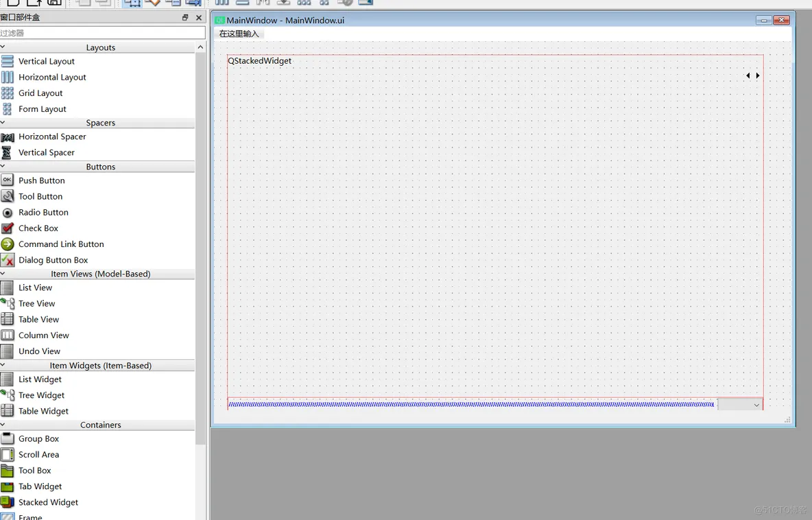Select the Containers category header
The width and height of the screenshot is (812, 520).
(100, 425)
